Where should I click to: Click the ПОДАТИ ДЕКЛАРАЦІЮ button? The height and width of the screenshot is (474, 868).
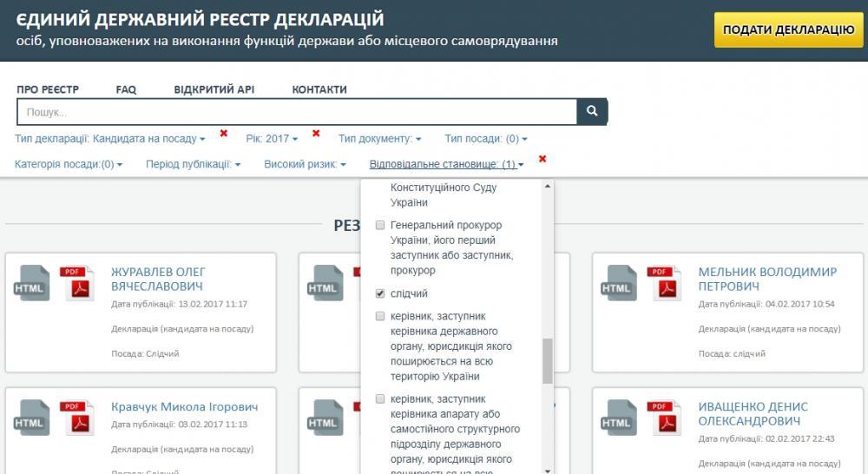click(788, 30)
